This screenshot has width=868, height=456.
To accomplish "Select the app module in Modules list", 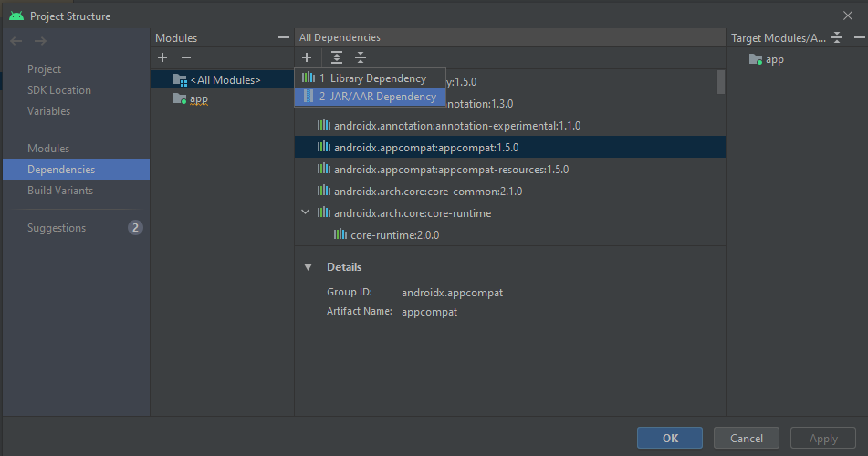I will coord(198,98).
